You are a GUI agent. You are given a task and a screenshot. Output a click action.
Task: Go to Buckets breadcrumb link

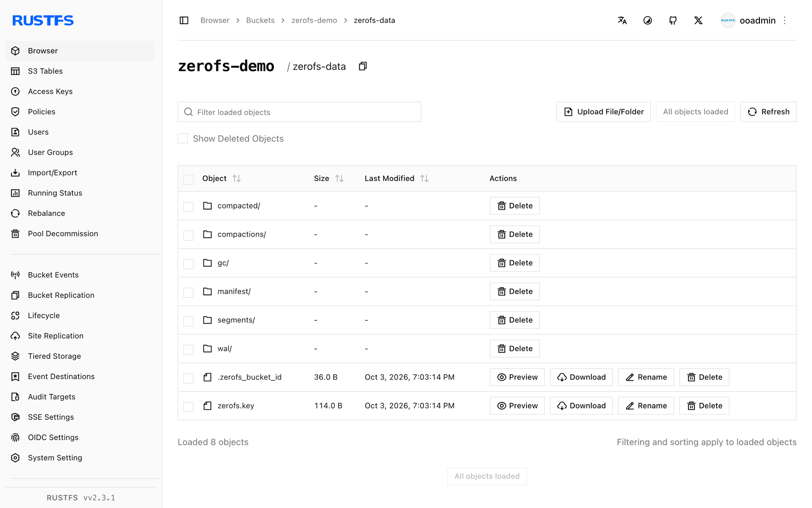pos(260,20)
